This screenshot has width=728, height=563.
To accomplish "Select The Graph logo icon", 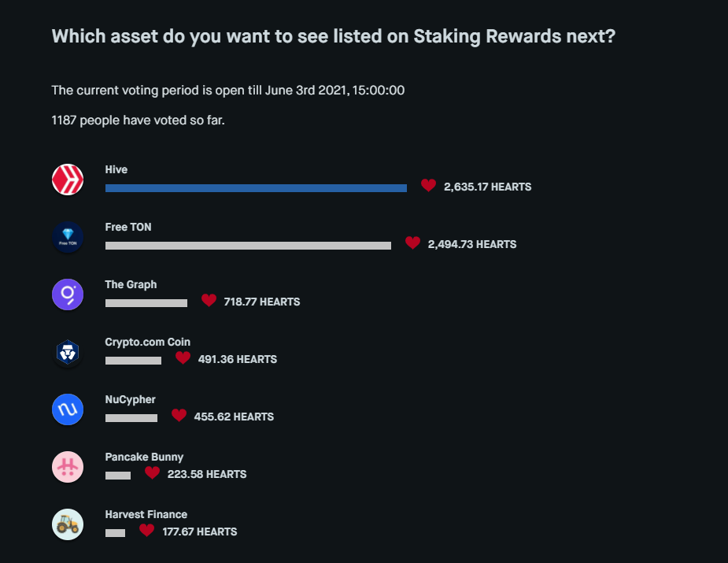I will (x=68, y=295).
